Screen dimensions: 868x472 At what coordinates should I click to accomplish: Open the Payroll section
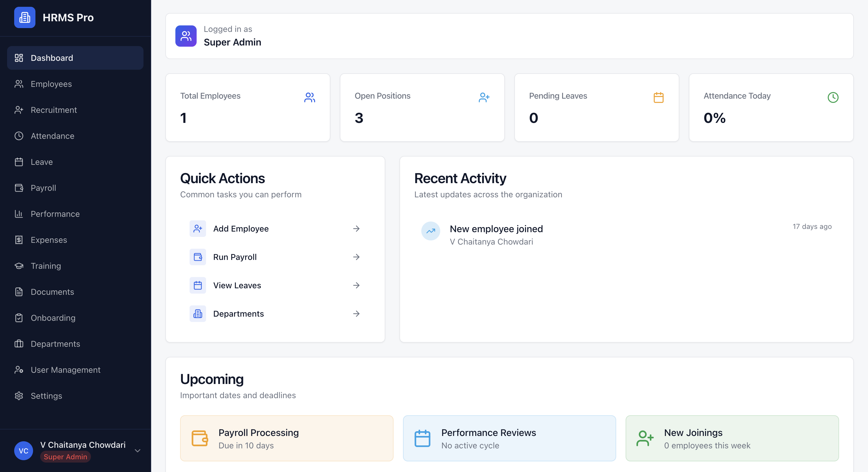coord(75,188)
